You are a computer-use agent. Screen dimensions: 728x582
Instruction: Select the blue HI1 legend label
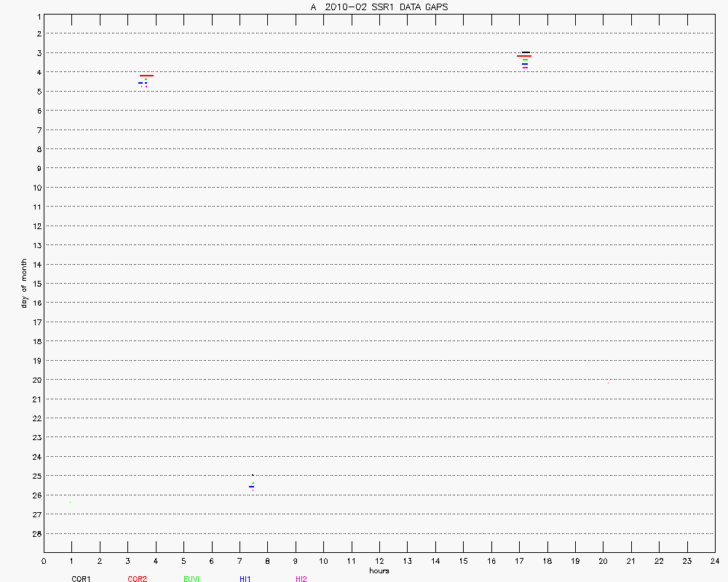(245, 579)
